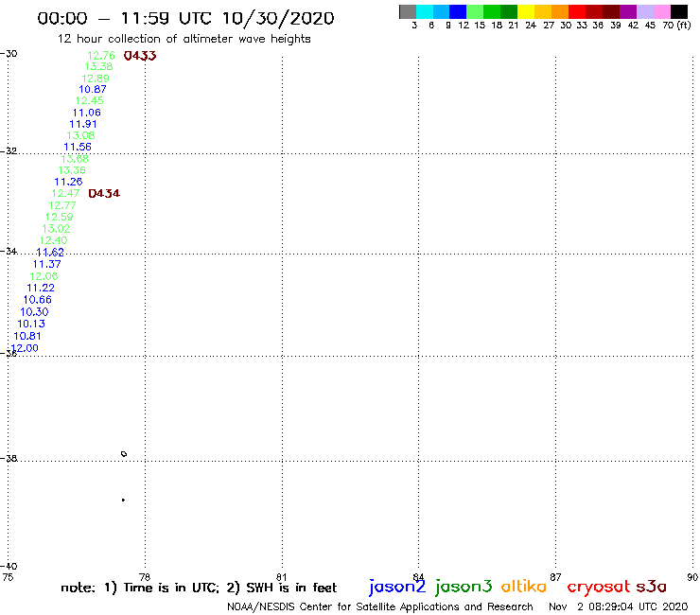The height and width of the screenshot is (615, 700).
Task: Select the purple color scale swatch
Action: coord(628,11)
